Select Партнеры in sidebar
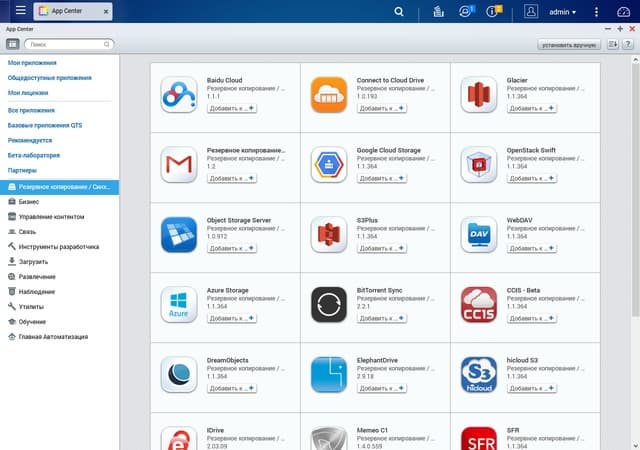This screenshot has height=450, width=640. pos(22,170)
